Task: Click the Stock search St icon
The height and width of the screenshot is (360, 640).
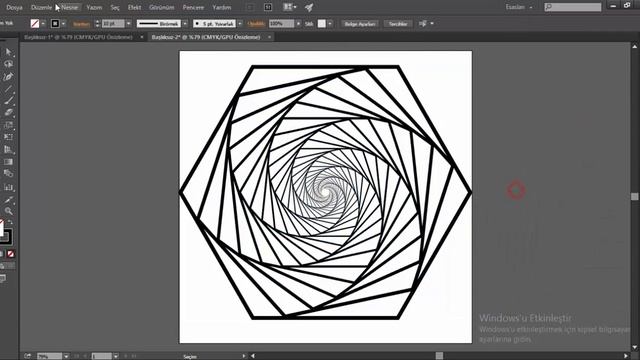Action: [x=268, y=7]
